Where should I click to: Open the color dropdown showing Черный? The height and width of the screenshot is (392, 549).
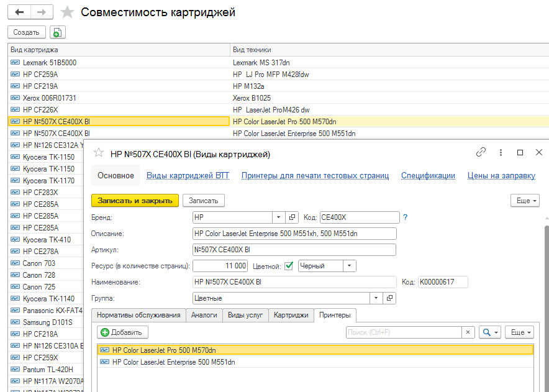point(349,266)
